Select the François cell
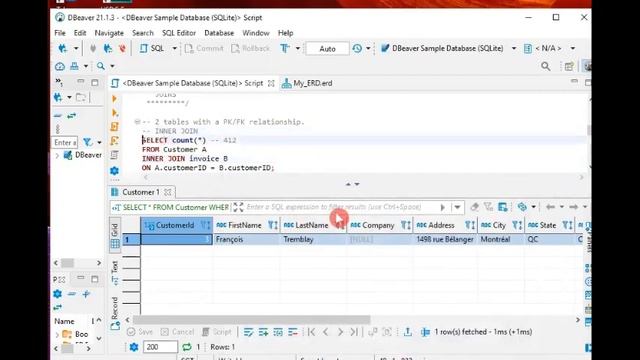This screenshot has height=360, width=640. (x=247, y=240)
